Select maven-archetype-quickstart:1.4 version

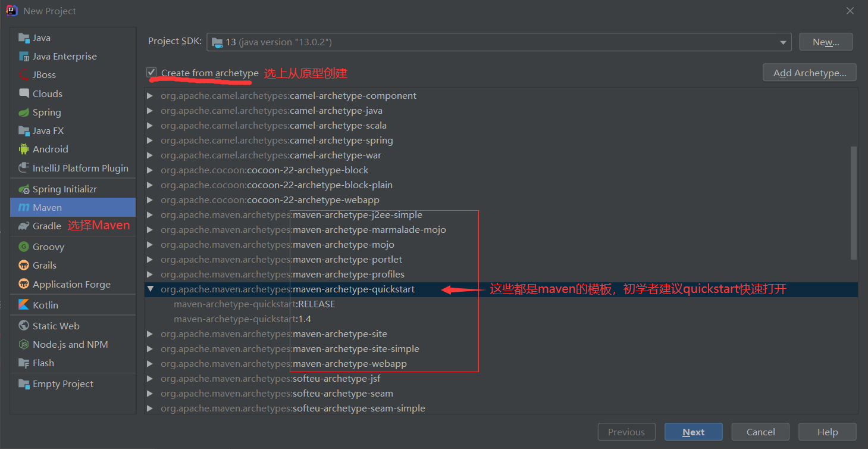(x=501, y=319)
